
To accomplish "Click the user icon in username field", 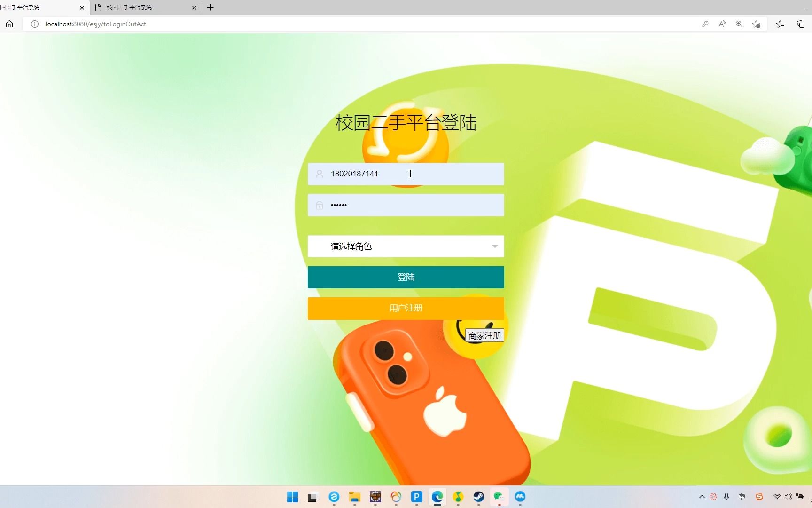I will click(319, 174).
